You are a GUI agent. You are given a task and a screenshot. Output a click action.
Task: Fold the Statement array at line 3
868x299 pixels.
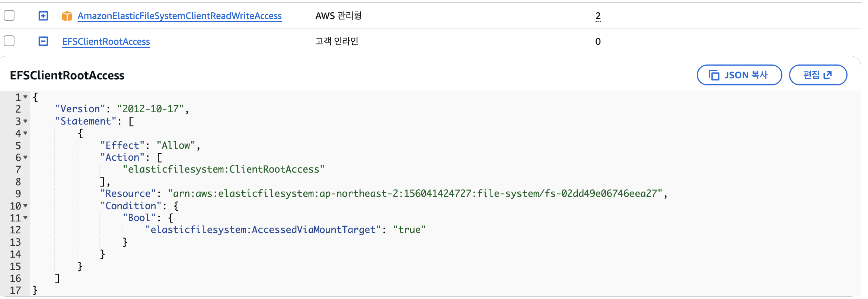pyautogui.click(x=25, y=121)
